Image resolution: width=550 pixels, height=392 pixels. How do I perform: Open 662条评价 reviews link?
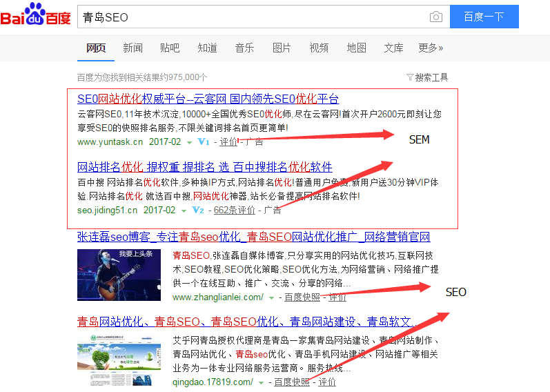pos(235,210)
